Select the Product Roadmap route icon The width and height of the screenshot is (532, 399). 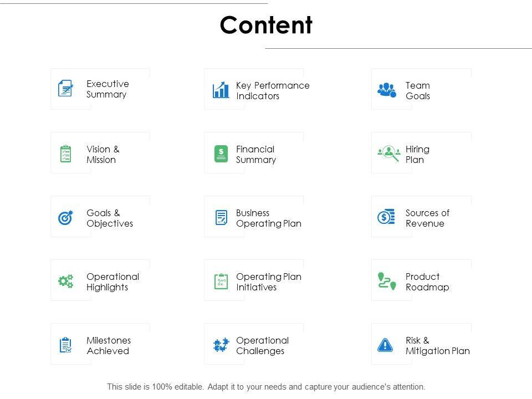point(386,281)
